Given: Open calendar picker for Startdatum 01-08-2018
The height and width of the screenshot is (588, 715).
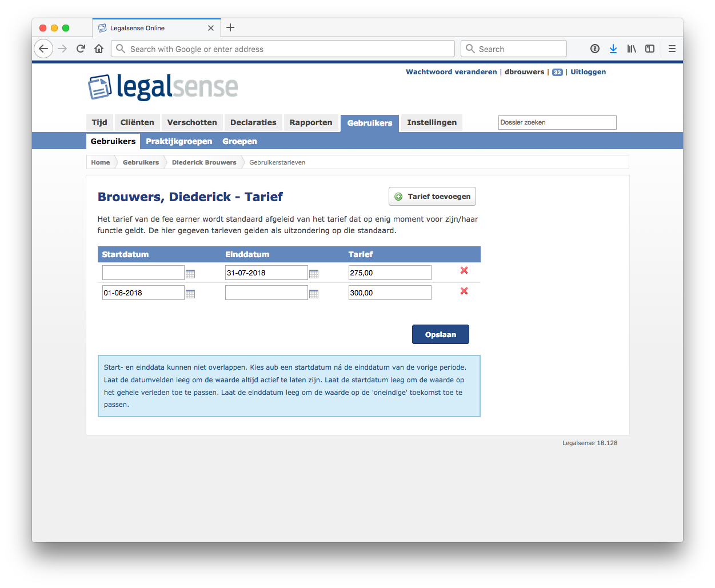Looking at the screenshot, I should 190,294.
